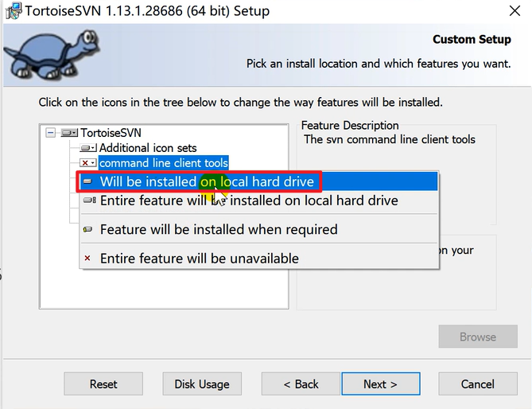Open Disk Usage dialog
The height and width of the screenshot is (409, 532).
202,384
